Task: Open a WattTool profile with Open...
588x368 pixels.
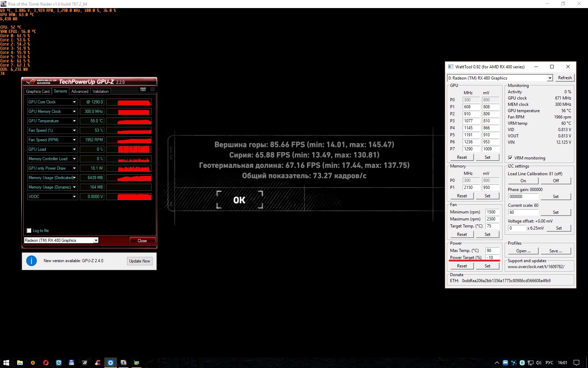Action: (523, 251)
